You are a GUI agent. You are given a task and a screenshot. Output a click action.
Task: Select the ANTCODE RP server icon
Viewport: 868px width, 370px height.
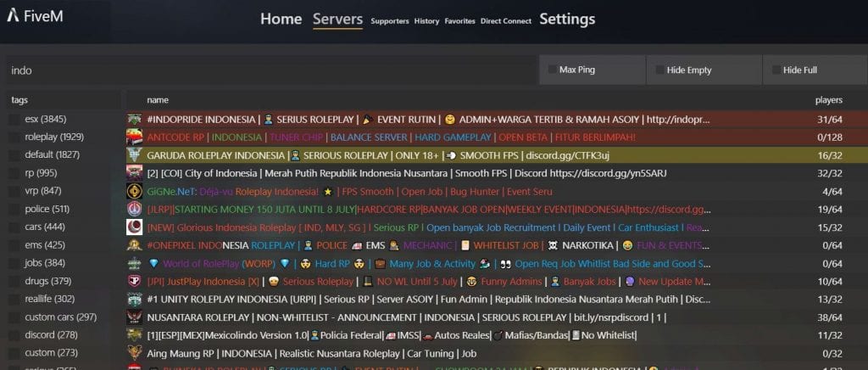(134, 137)
